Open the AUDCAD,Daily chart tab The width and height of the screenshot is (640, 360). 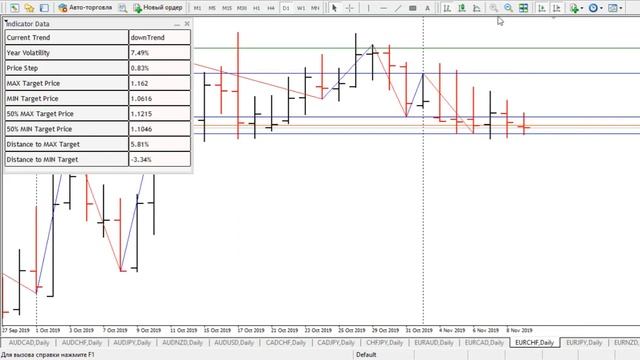29,342
